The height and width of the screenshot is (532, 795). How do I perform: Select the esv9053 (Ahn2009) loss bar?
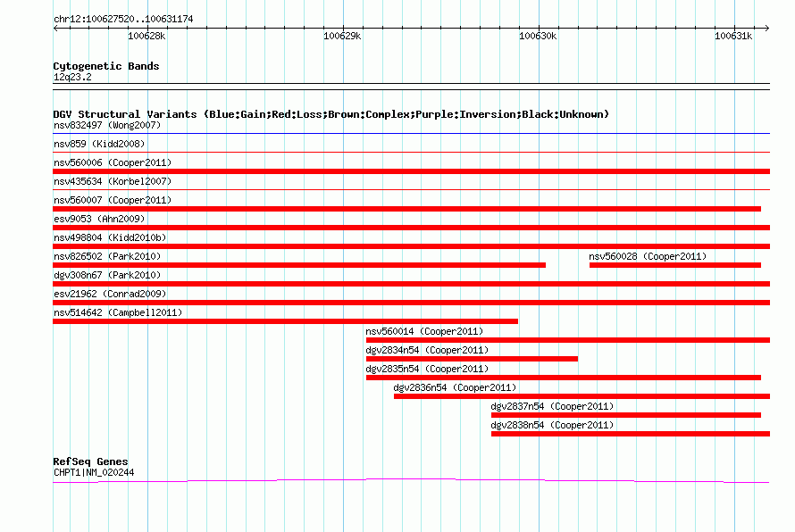pyautogui.click(x=411, y=228)
